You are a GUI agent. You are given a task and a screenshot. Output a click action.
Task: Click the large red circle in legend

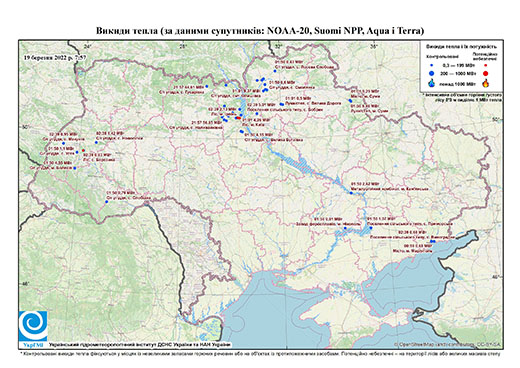coord(485,73)
